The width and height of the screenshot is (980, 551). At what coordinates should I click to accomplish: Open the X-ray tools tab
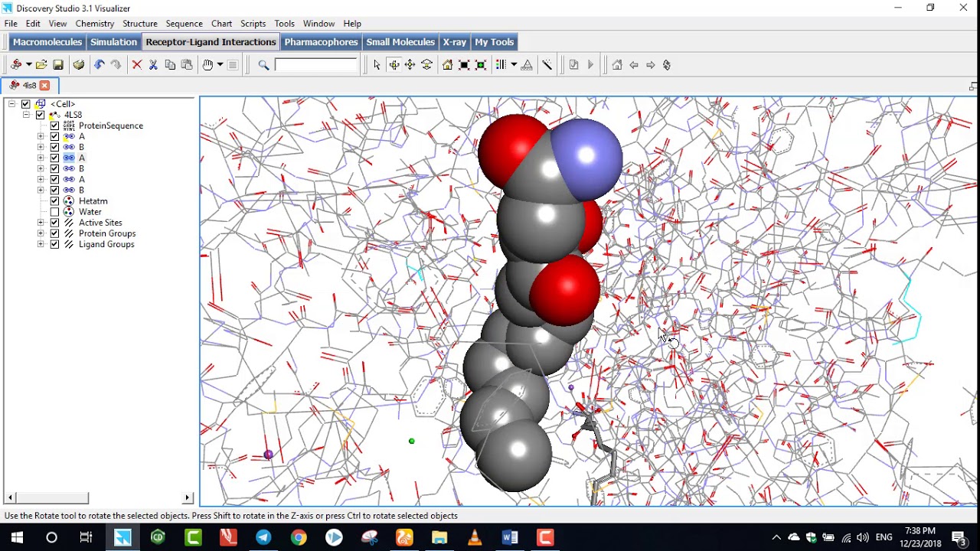(x=455, y=42)
